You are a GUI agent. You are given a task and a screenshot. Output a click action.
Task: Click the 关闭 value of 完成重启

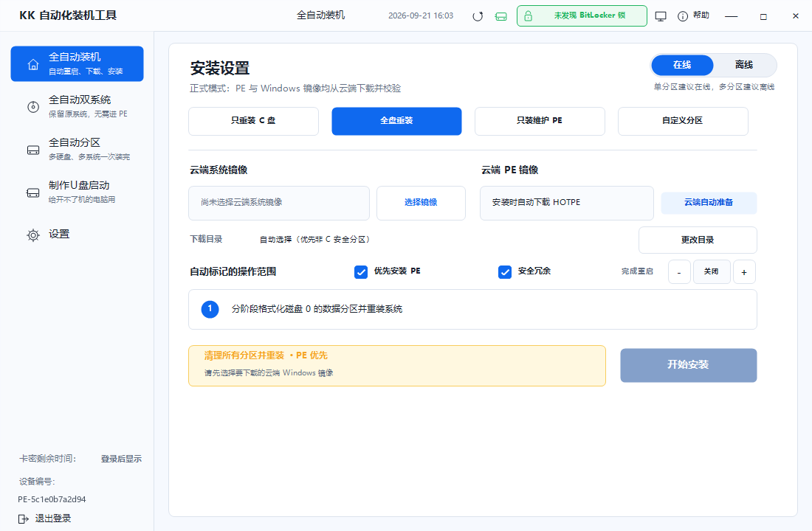coord(712,271)
